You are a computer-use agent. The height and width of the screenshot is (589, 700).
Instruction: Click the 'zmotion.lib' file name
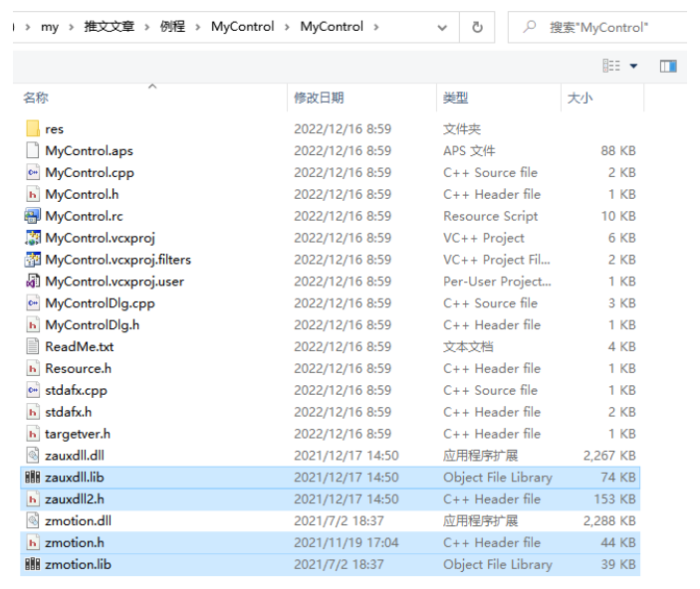[x=78, y=564]
